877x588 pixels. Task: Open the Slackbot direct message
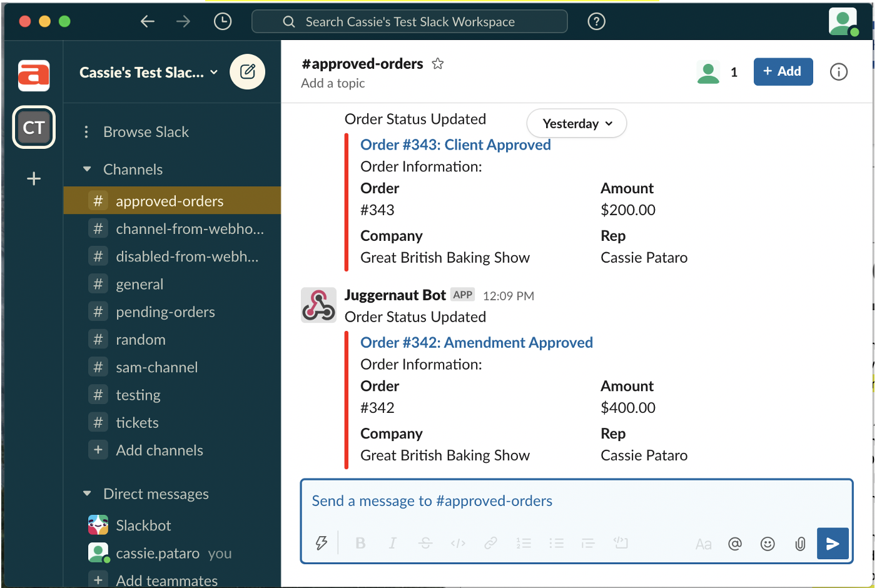[x=143, y=525]
